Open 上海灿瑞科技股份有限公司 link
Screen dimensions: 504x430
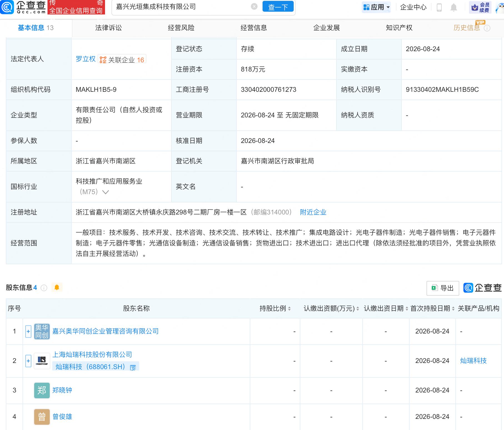92,355
